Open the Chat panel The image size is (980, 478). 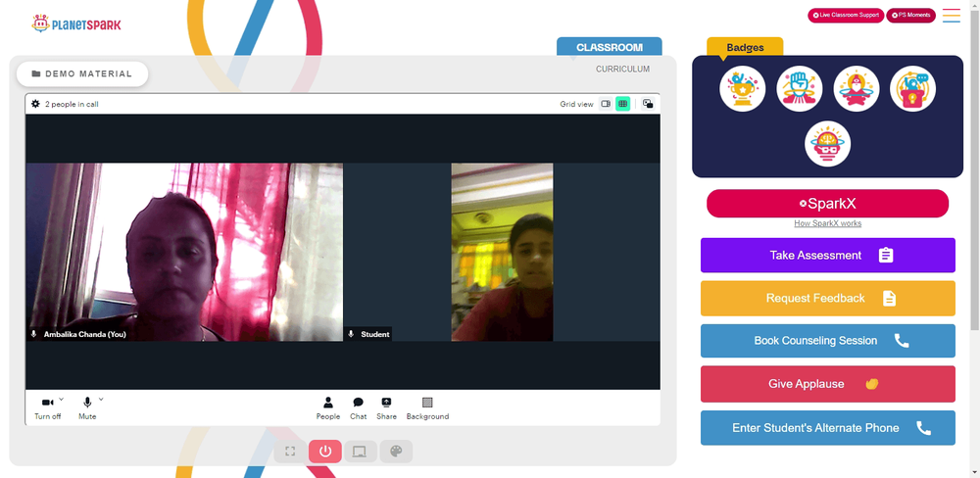point(358,408)
